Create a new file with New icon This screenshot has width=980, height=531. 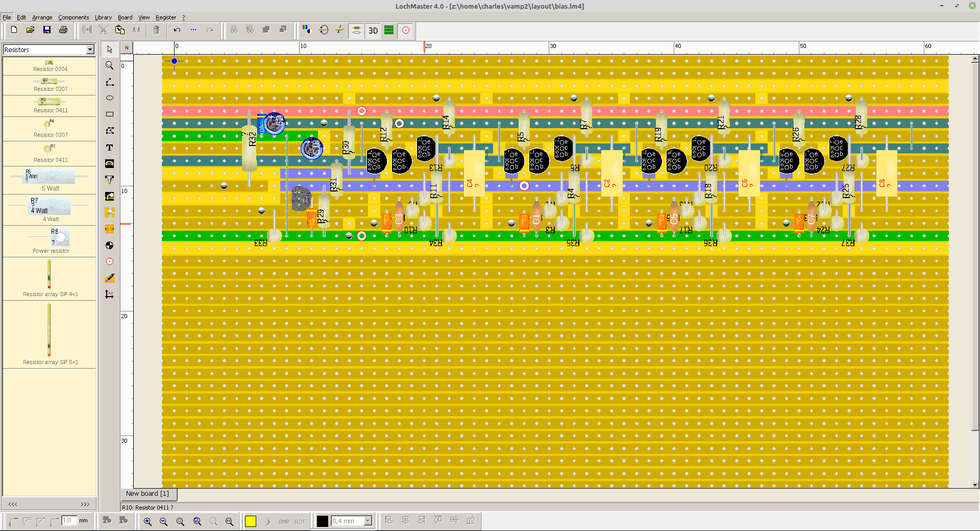coord(14,30)
